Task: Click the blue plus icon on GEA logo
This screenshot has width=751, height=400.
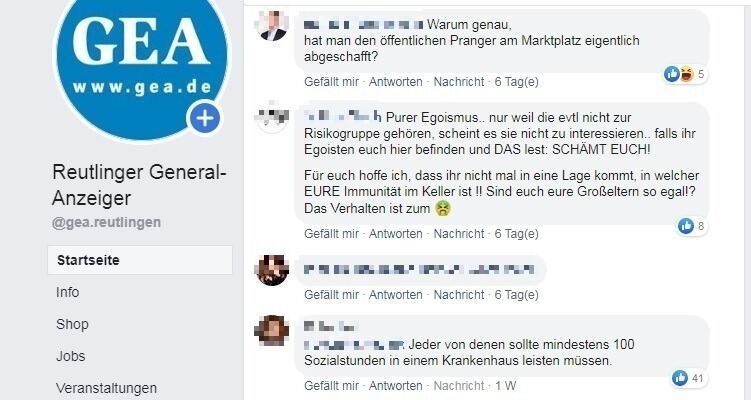Action: click(205, 117)
